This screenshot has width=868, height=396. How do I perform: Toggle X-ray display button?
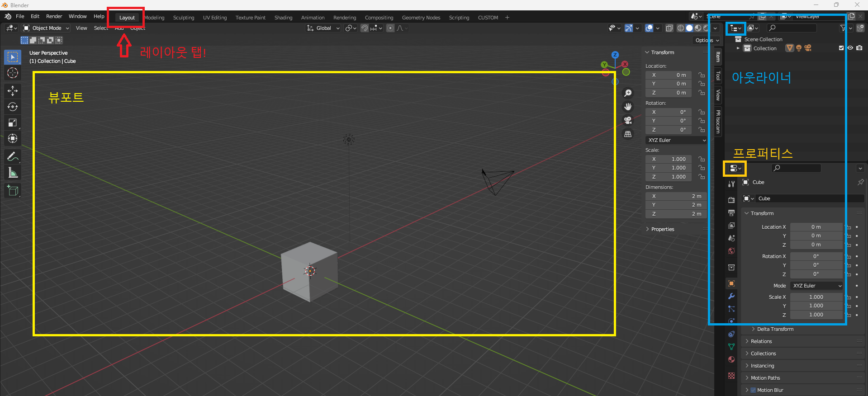(669, 28)
